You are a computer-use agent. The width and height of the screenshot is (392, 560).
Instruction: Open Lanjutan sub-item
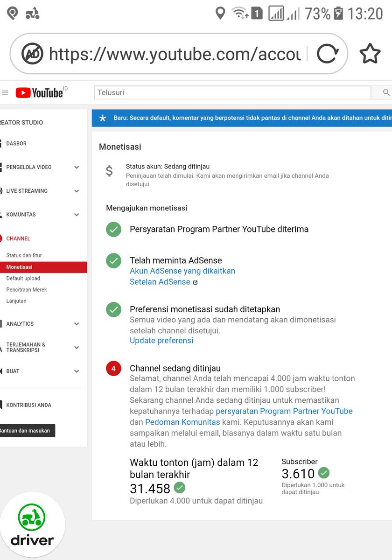click(16, 301)
